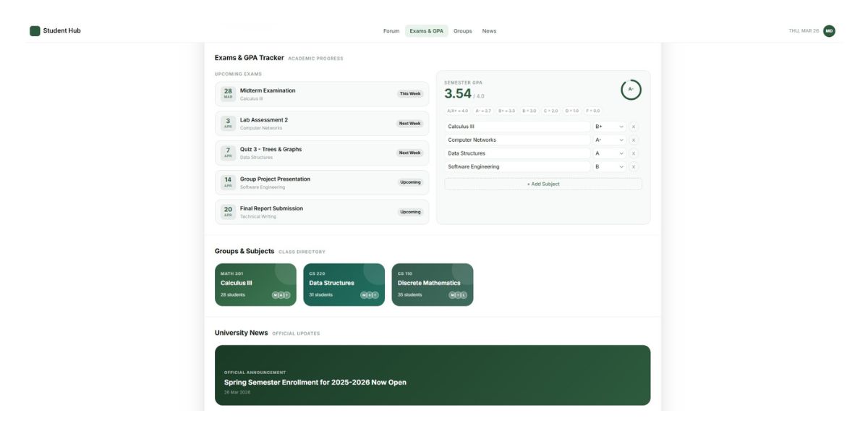Viewport: 868px width, 434px height.
Task: Open the MD profile avatar
Action: [x=829, y=30]
